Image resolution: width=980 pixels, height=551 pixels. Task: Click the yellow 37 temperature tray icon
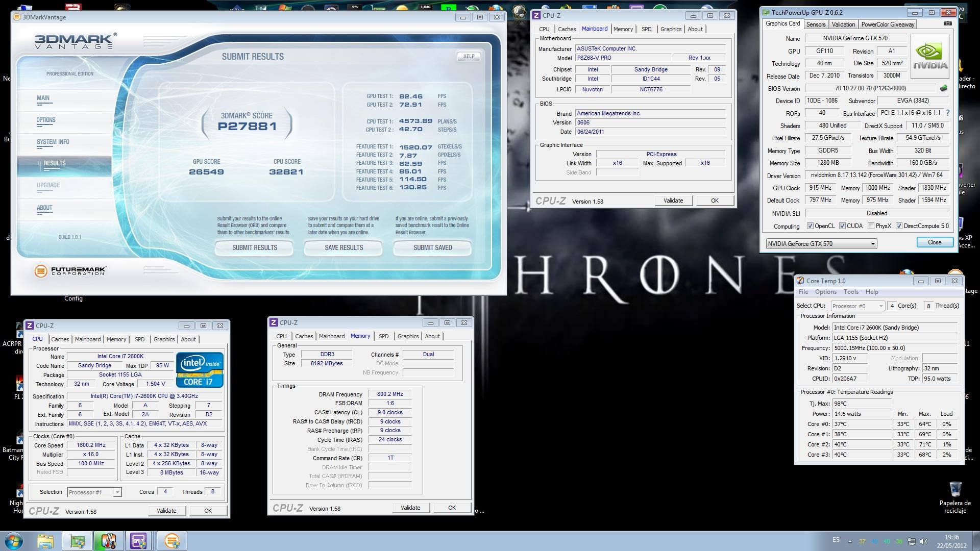(862, 541)
